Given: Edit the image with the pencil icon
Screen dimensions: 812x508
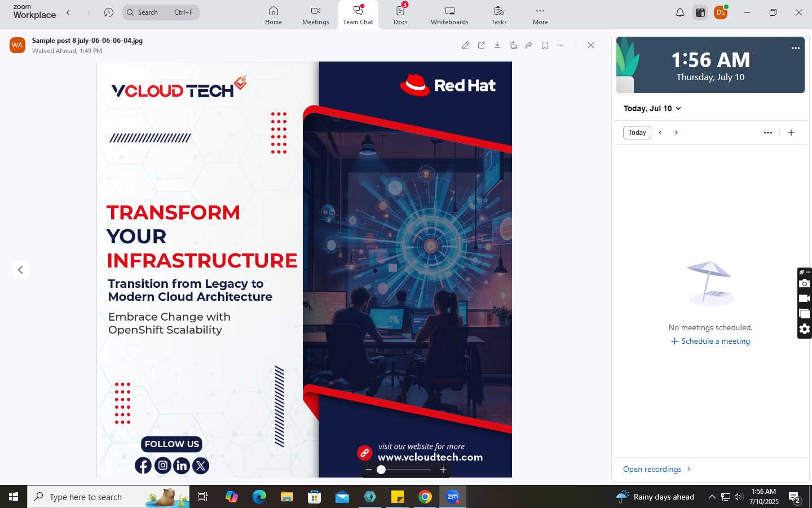Looking at the screenshot, I should (466, 45).
